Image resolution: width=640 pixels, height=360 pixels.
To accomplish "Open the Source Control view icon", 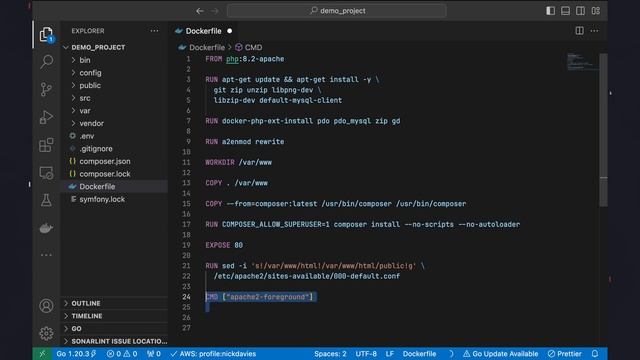I will 46,89.
